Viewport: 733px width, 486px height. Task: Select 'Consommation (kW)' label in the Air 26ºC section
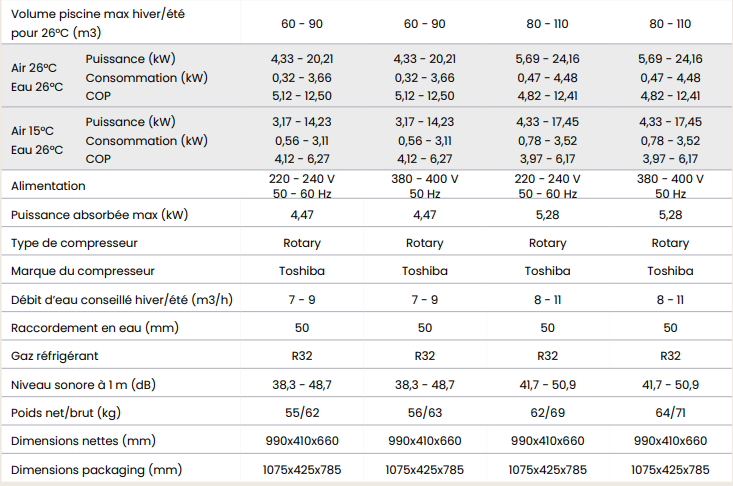pos(146,77)
